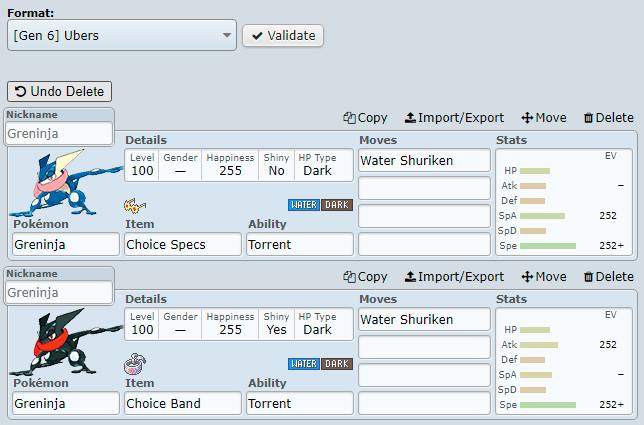This screenshot has width=644, height=425.
Task: Click Level 100 of the shiny Greninja
Action: tap(142, 324)
